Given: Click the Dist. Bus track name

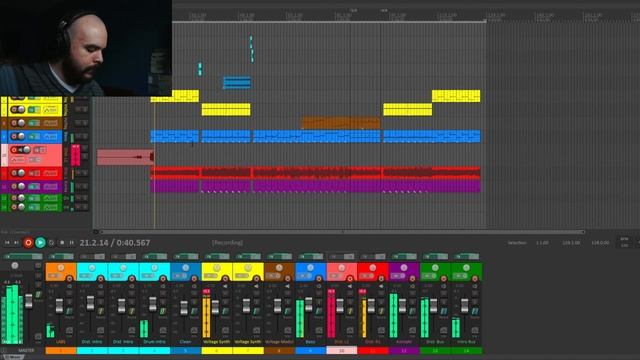Looking at the screenshot, I should click(x=435, y=342).
